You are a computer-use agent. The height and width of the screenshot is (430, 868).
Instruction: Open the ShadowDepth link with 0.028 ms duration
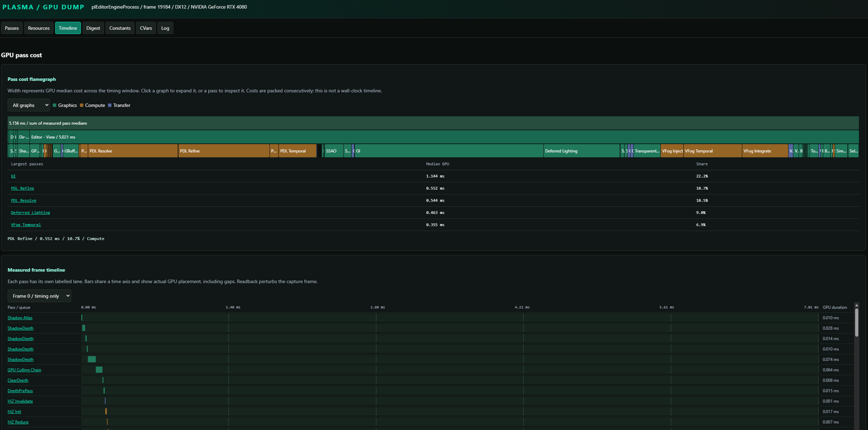pyautogui.click(x=21, y=328)
